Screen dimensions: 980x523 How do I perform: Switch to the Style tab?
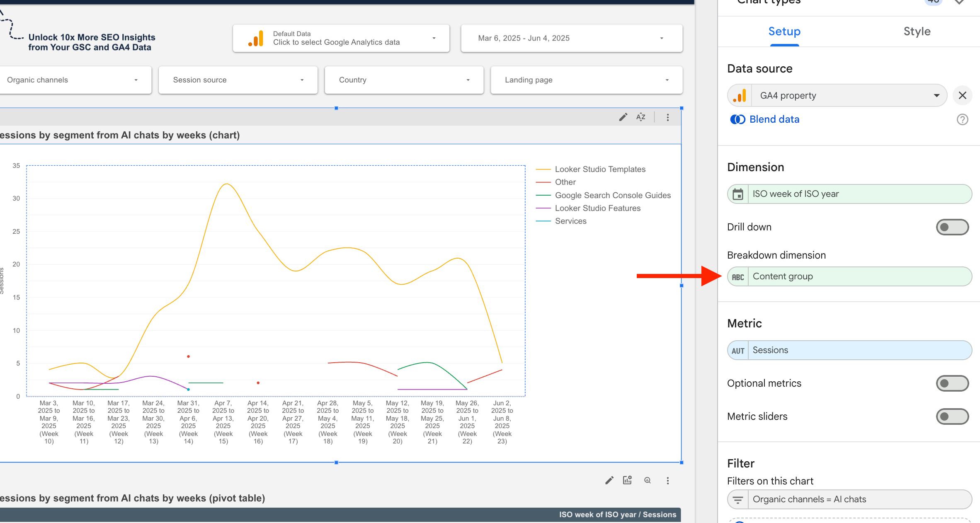click(x=917, y=31)
